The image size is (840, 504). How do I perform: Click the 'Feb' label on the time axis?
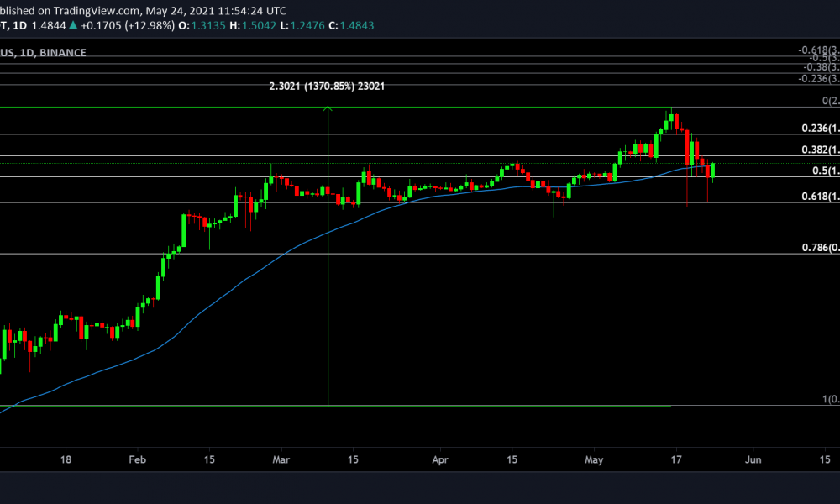pos(137,459)
